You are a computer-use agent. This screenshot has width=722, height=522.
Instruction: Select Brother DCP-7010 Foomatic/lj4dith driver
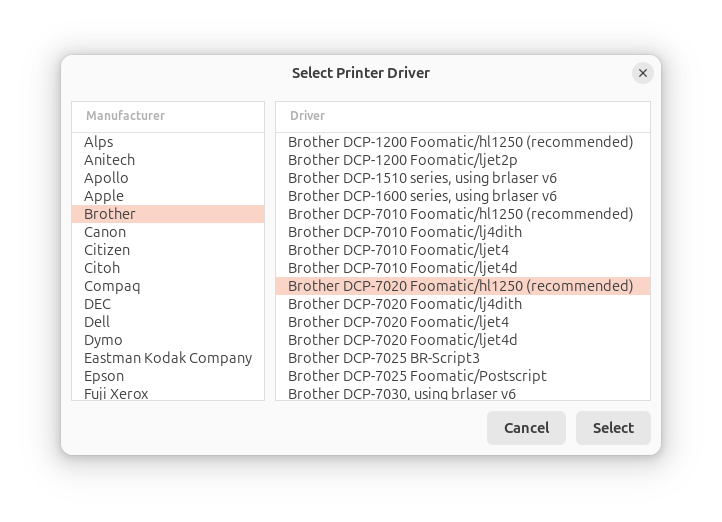pyautogui.click(x=405, y=232)
